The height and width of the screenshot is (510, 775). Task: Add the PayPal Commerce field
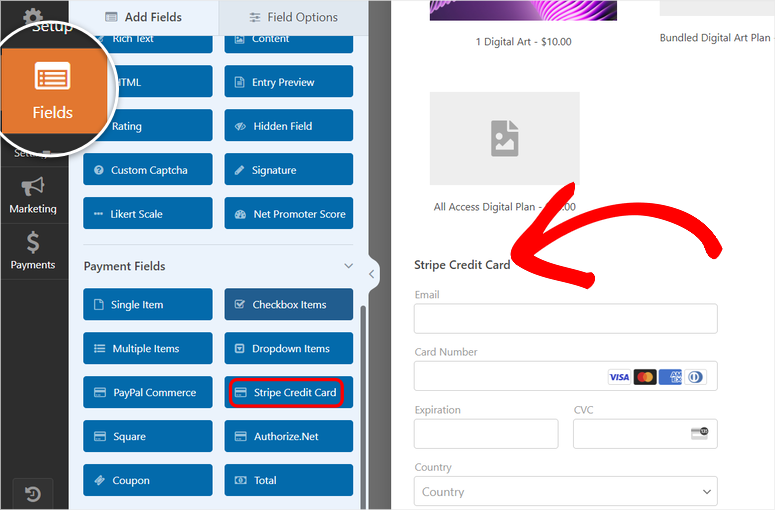click(148, 392)
